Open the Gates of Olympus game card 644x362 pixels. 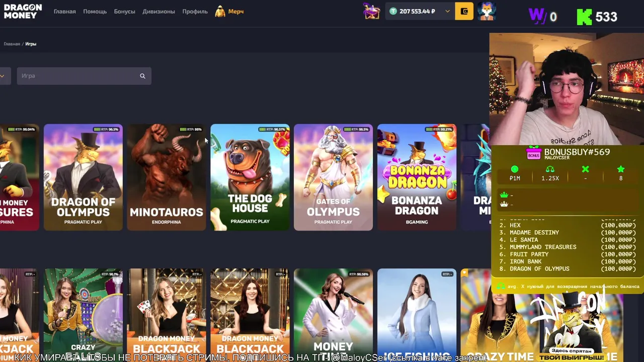(333, 177)
